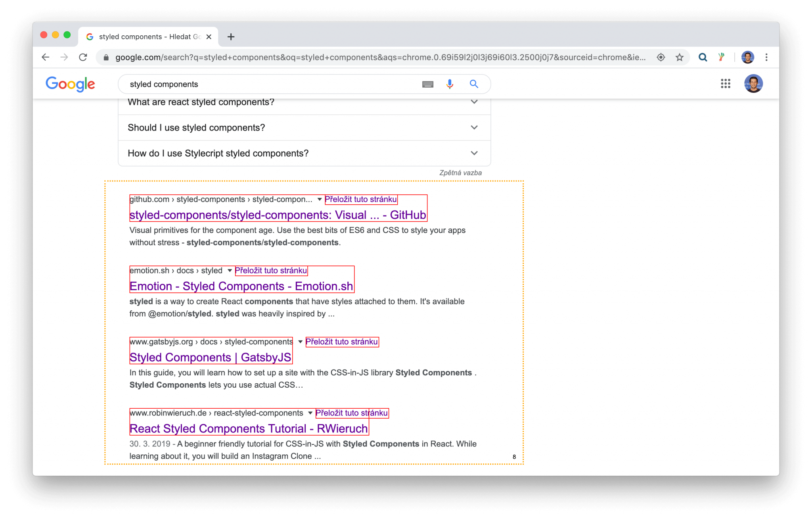Activate the voice search microphone
812x519 pixels.
pos(449,84)
